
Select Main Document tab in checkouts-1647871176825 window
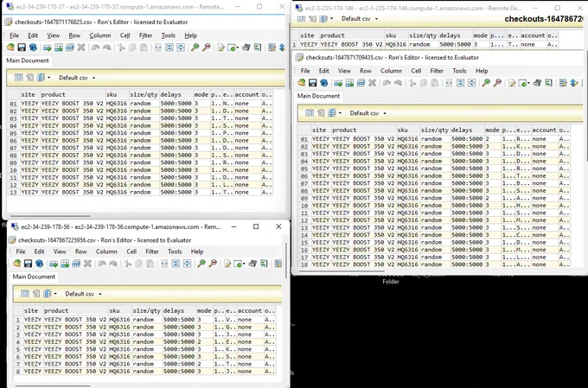pos(28,60)
